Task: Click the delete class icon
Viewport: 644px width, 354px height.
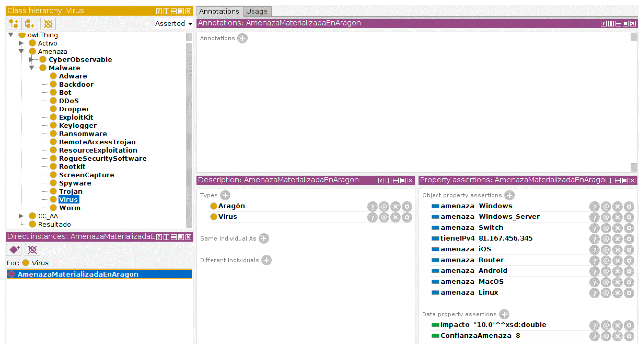Action: click(48, 24)
